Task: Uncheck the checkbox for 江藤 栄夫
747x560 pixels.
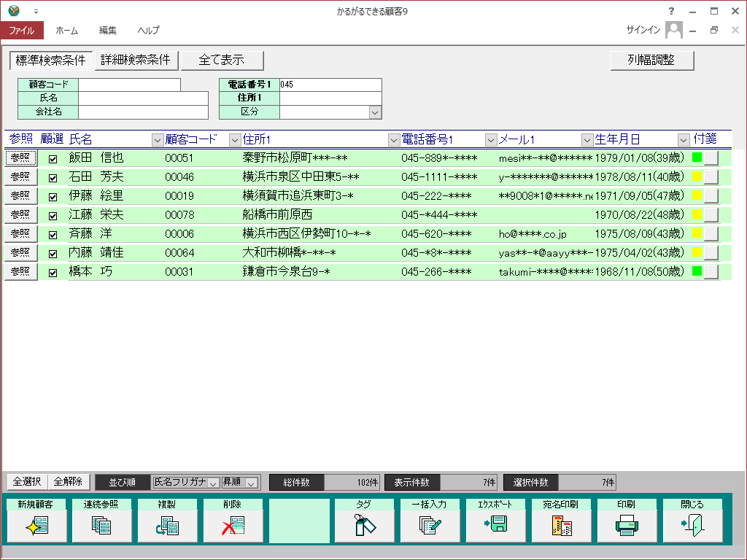Action: point(53,216)
